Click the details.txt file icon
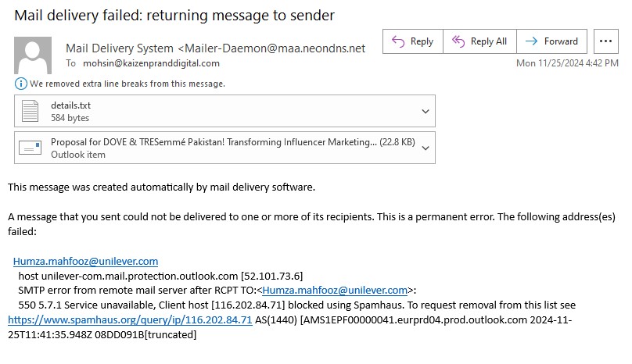 pos(31,111)
